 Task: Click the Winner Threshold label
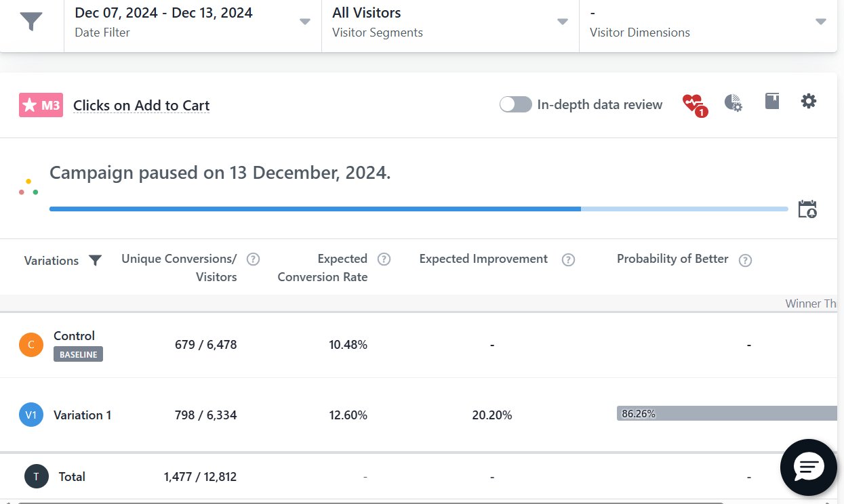[x=811, y=303]
